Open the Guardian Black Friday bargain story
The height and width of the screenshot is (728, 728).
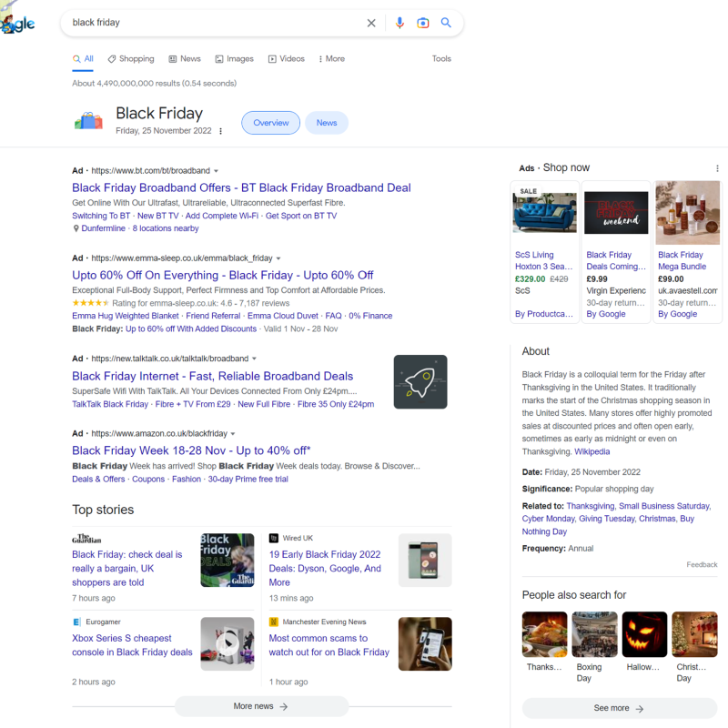coord(127,568)
